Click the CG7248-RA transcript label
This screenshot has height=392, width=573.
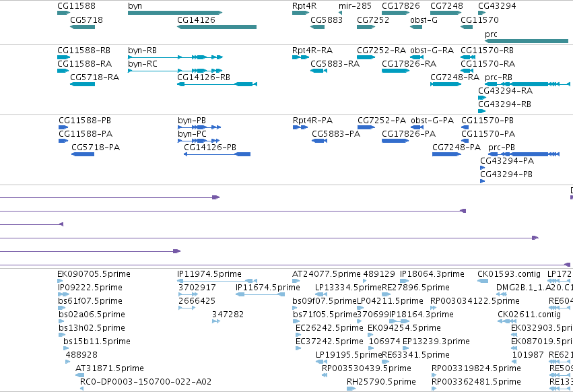click(454, 77)
